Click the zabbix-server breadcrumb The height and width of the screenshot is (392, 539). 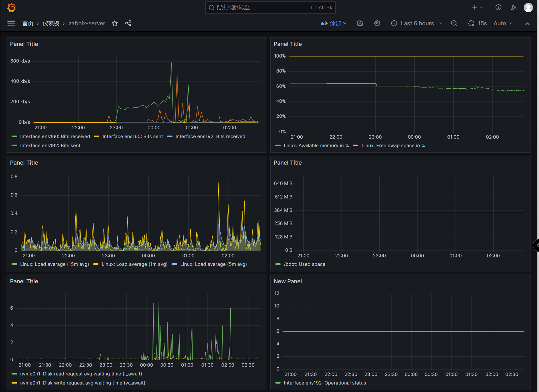[87, 23]
